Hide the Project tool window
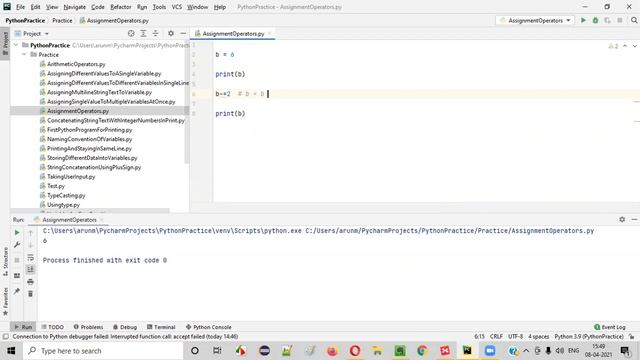 183,33
